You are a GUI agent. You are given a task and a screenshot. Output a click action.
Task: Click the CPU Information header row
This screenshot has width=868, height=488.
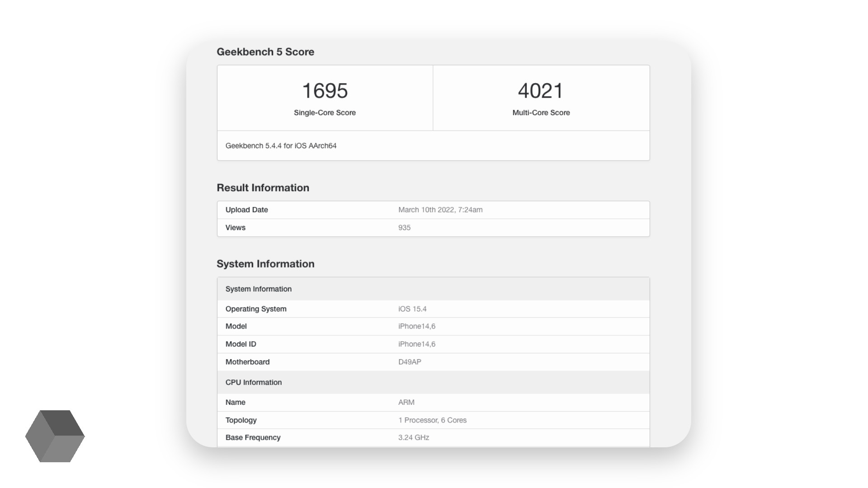coord(433,382)
